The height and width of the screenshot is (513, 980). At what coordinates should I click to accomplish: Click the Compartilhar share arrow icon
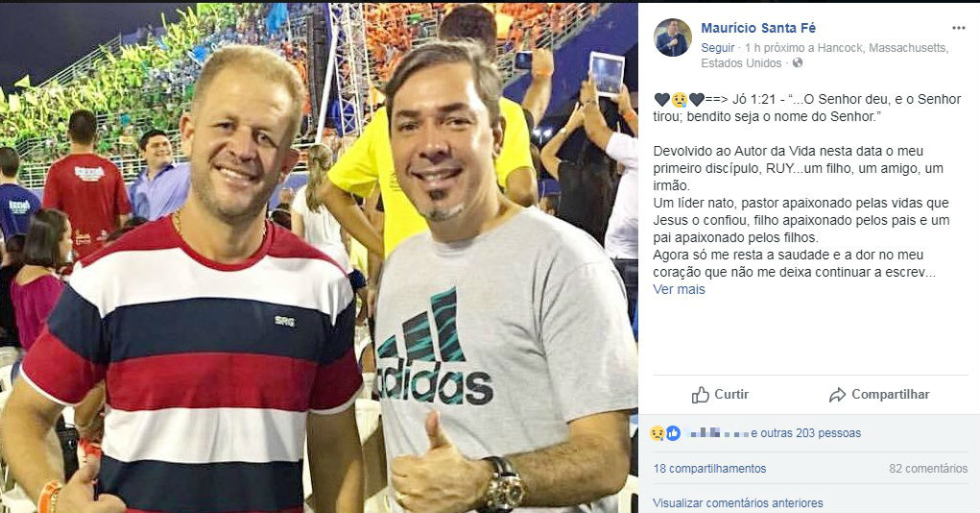837,395
